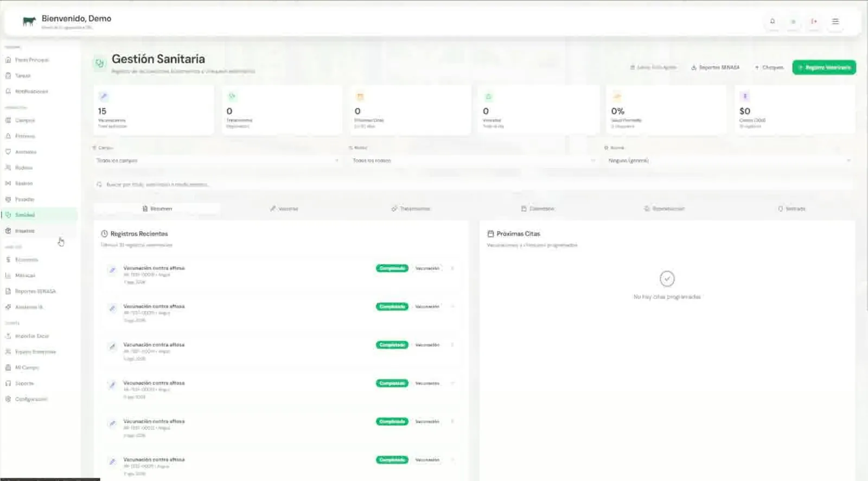Select the Reproducción tab
This screenshot has width=868, height=481.
(665, 208)
